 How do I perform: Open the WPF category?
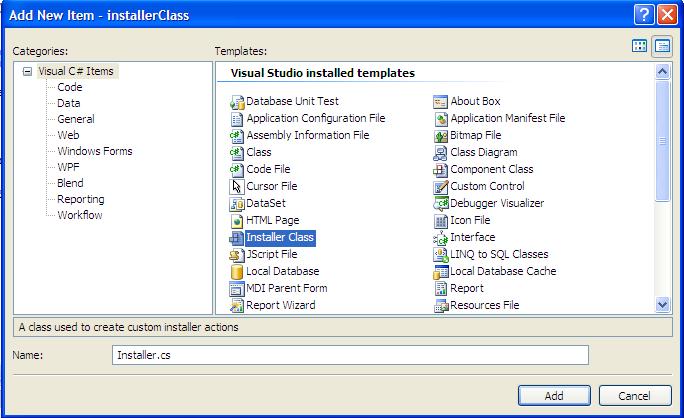(68, 167)
